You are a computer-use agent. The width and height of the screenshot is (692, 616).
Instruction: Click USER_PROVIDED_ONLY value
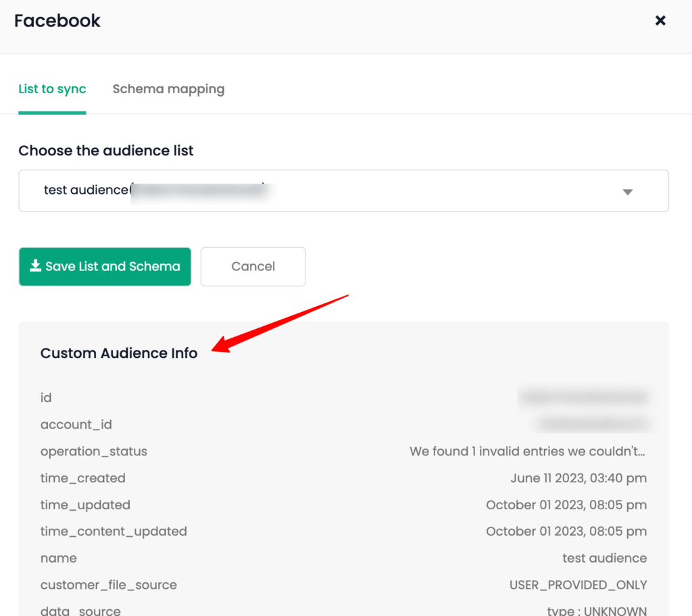(x=578, y=585)
